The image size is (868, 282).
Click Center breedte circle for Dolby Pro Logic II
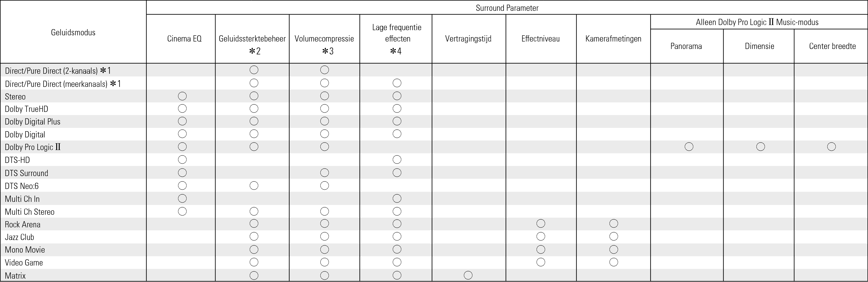[x=831, y=147]
